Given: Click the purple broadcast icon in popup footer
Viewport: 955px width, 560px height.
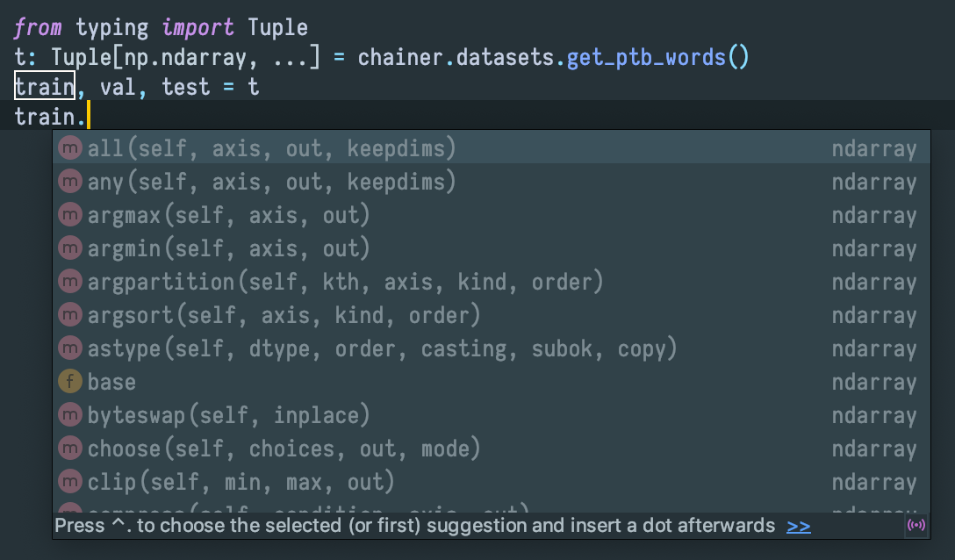Looking at the screenshot, I should point(916,526).
